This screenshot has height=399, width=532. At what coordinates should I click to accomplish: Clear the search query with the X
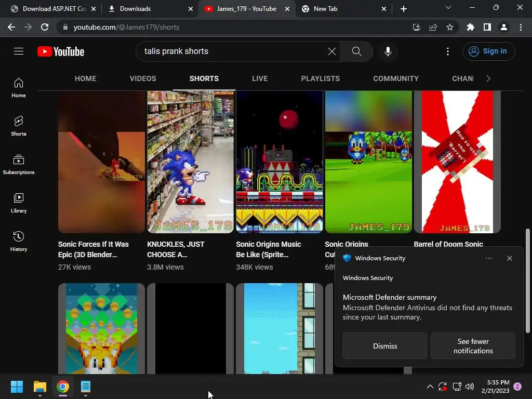pyautogui.click(x=332, y=51)
